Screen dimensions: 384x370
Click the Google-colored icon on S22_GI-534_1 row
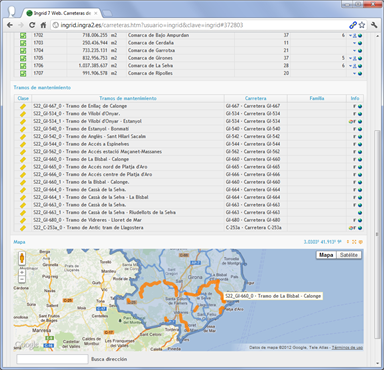[350, 122]
